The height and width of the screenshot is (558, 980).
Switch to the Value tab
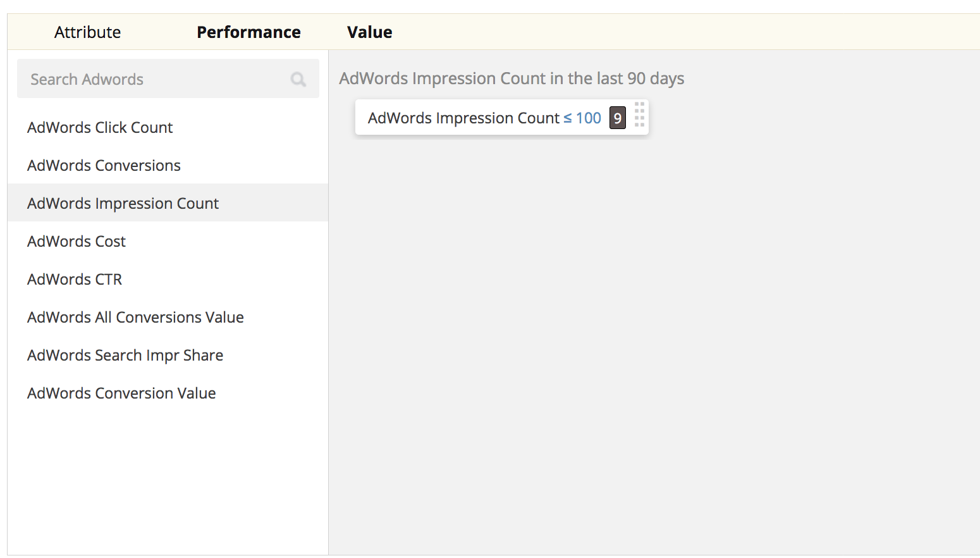click(x=369, y=32)
